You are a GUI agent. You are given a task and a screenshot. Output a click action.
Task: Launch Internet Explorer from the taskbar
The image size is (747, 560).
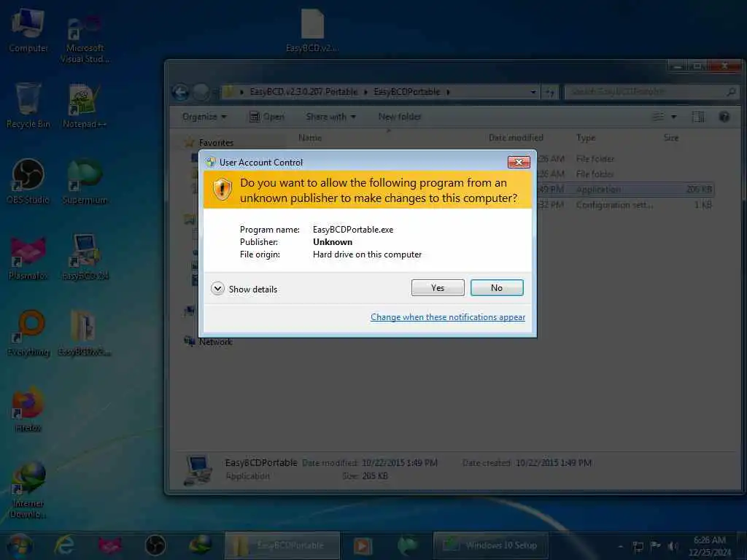[x=64, y=545]
